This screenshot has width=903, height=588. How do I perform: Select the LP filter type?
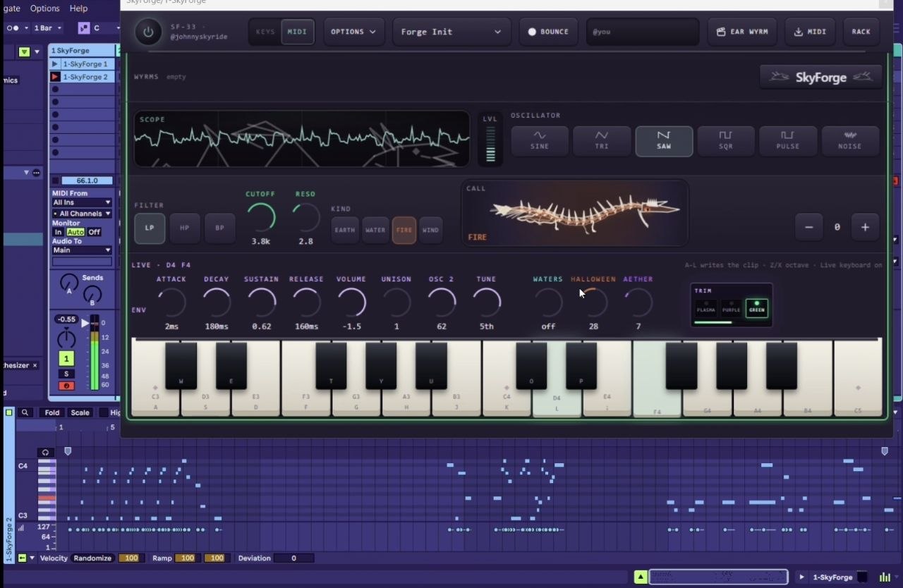tap(150, 228)
